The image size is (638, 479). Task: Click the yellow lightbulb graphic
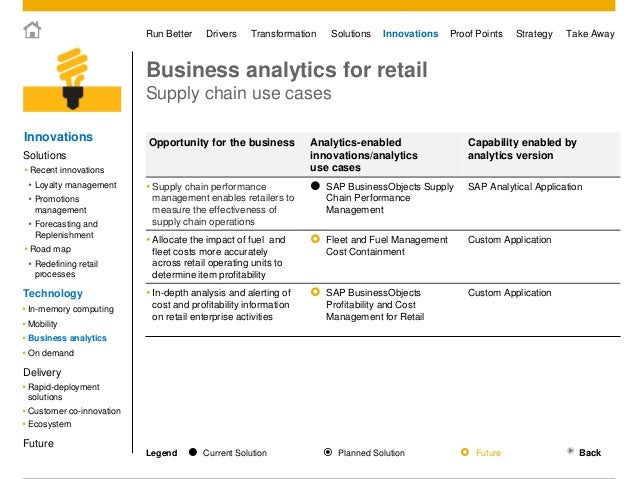[72, 79]
